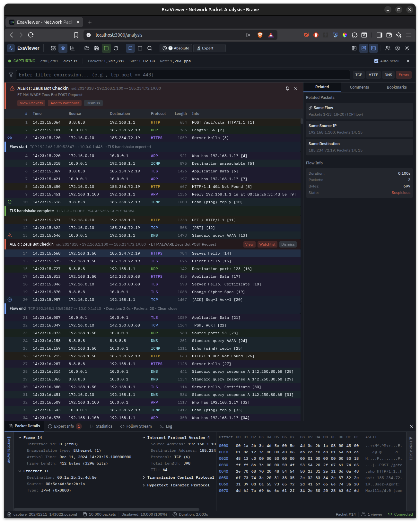This screenshot has height=523, width=420.
Task: Click View on the inline Zeus alert
Action: coord(249,244)
